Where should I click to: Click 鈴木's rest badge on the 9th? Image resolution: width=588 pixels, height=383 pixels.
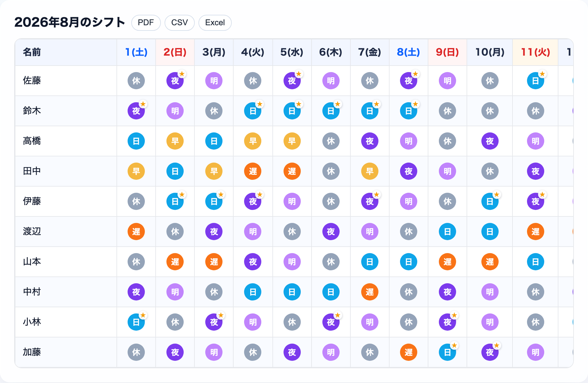coord(447,111)
